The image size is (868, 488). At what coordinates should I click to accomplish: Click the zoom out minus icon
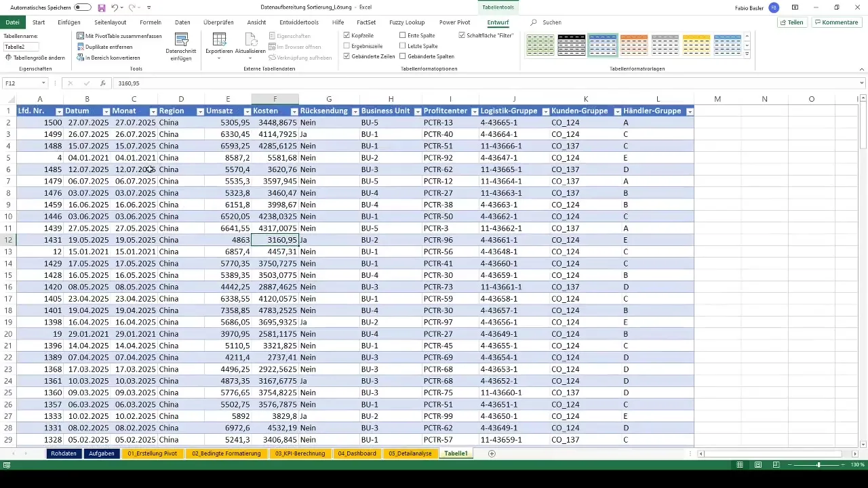coord(789,465)
